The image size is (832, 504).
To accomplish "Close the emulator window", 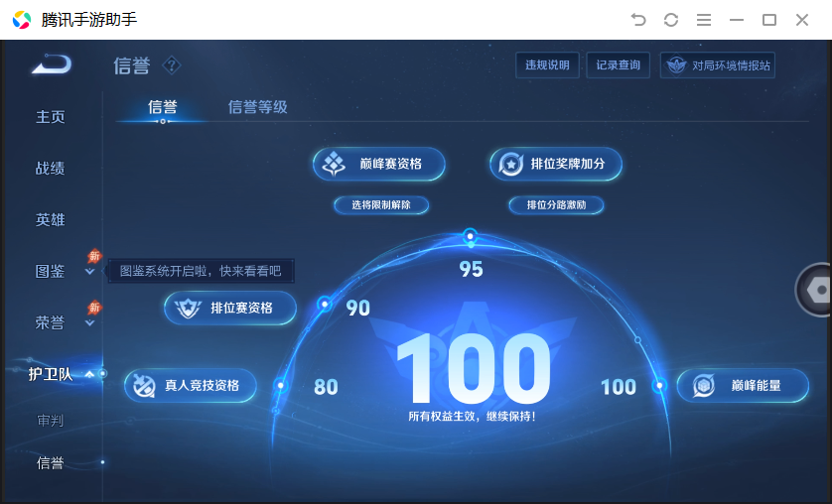I will (802, 20).
